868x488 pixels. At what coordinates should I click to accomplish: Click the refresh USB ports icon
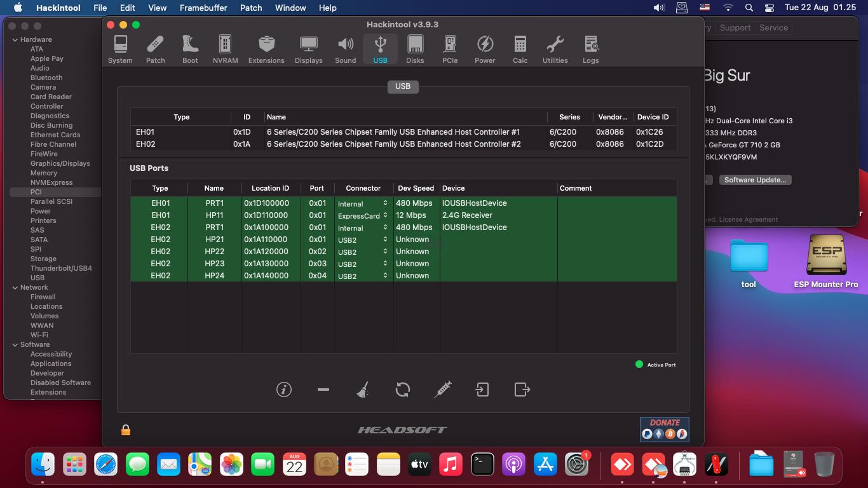[x=402, y=390]
